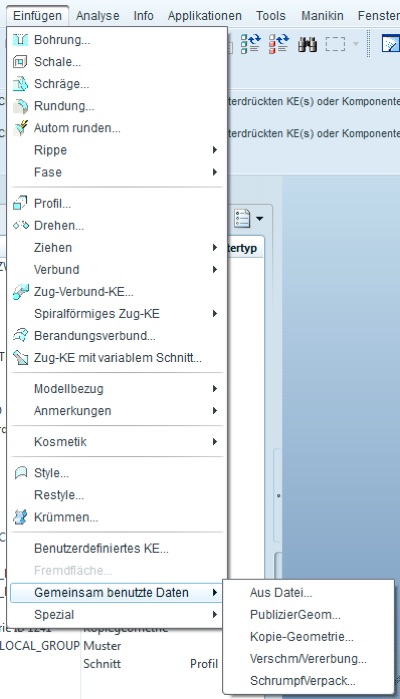
Task: Click the dashed selection box toolbar icon
Action: click(335, 44)
